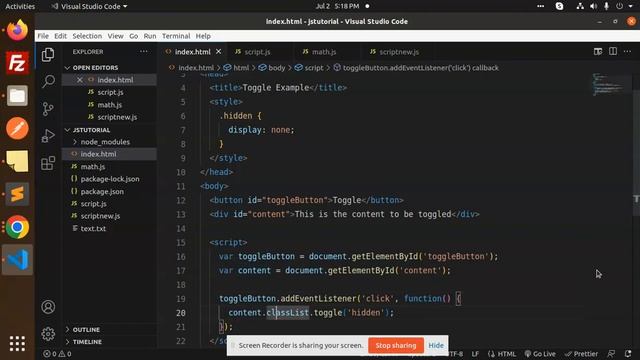Open the File menu
This screenshot has height=360, width=640.
pyautogui.click(x=43, y=36)
